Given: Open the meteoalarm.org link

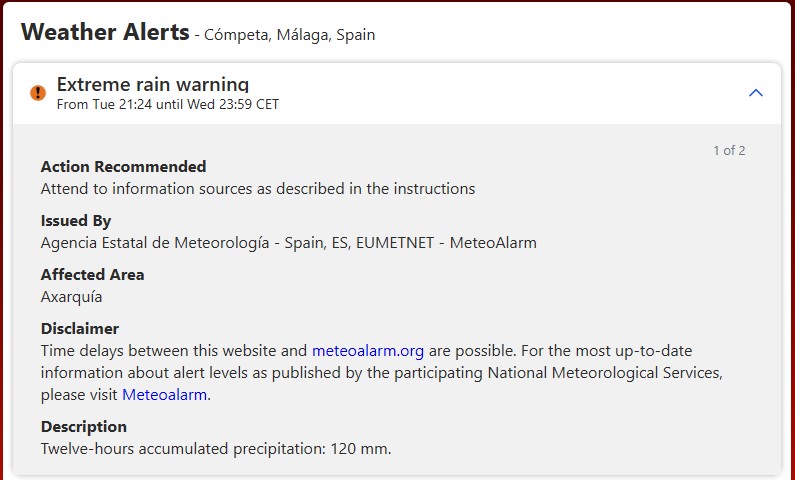Looking at the screenshot, I should pos(368,351).
